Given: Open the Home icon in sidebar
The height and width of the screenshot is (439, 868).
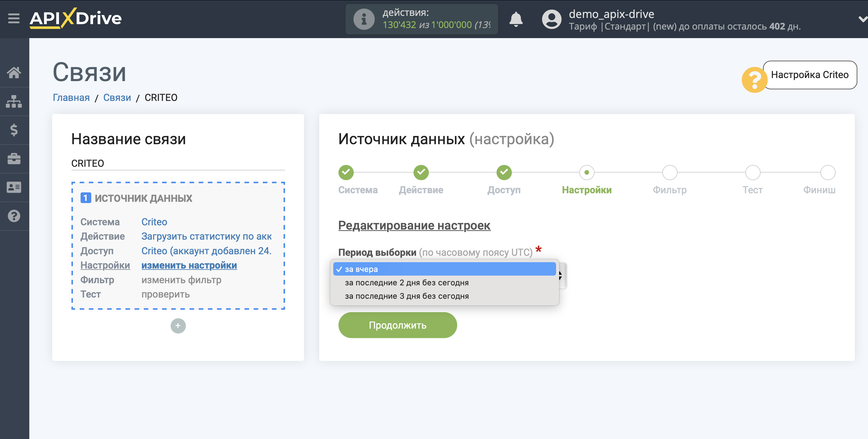Looking at the screenshot, I should pos(14,72).
